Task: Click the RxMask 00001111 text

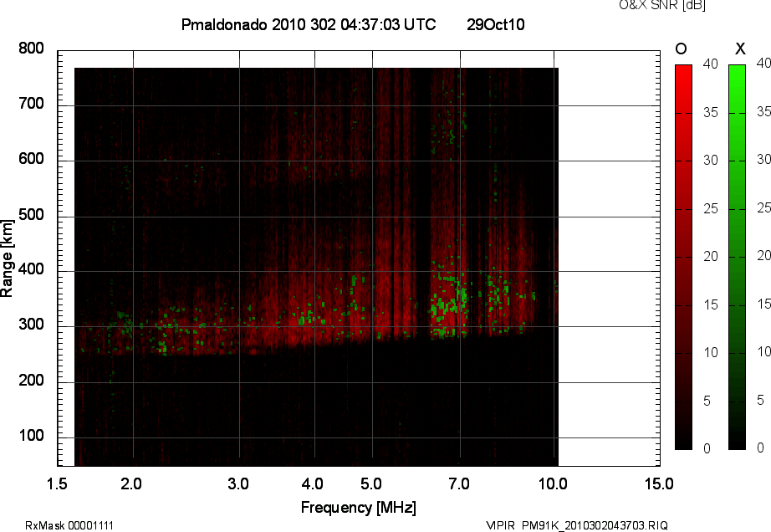Action: pyautogui.click(x=69, y=525)
